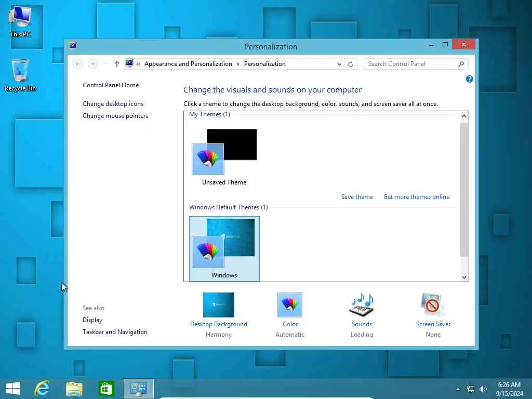Select the Windows default theme
The image size is (532, 399).
click(x=224, y=249)
